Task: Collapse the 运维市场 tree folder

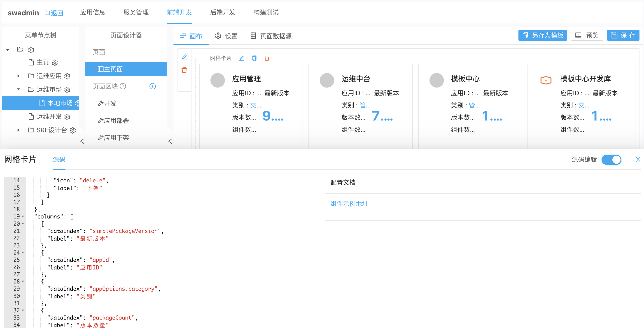Action: click(18, 89)
